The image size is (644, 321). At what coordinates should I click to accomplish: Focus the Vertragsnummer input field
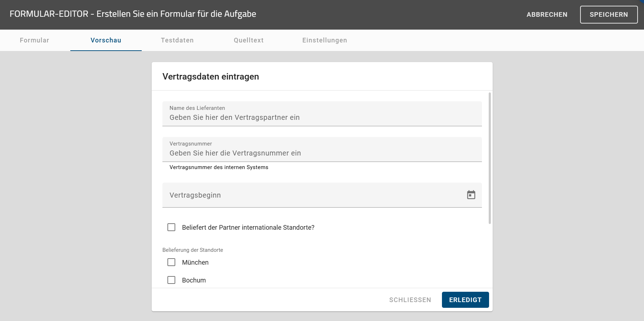(321, 153)
